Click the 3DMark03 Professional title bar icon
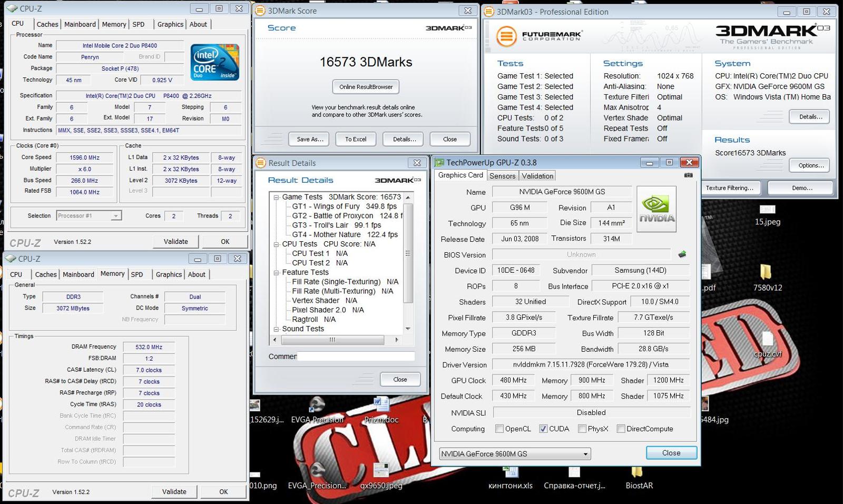 coord(489,12)
